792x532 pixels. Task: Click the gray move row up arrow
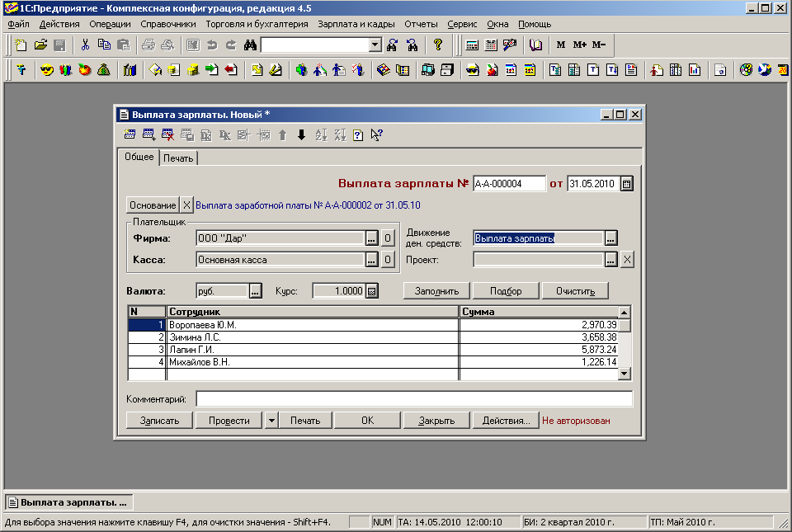282,134
